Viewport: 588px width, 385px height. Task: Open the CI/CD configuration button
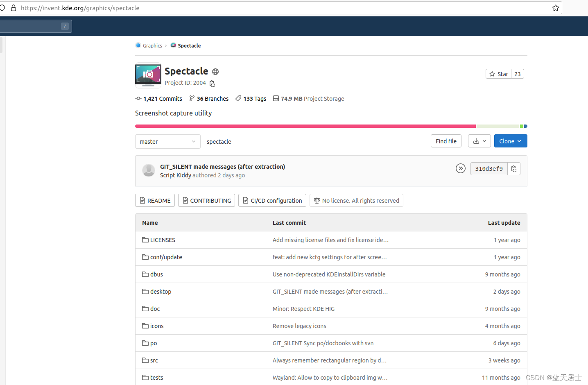click(x=272, y=200)
